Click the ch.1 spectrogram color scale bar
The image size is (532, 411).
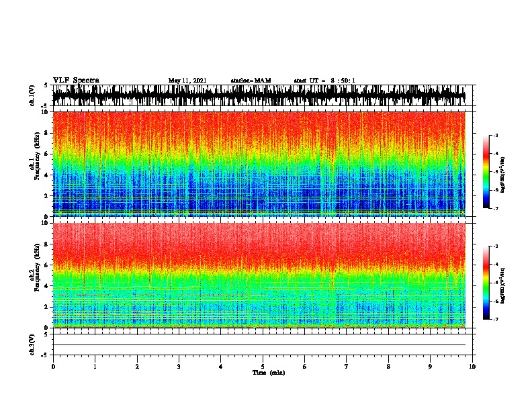tap(486, 172)
